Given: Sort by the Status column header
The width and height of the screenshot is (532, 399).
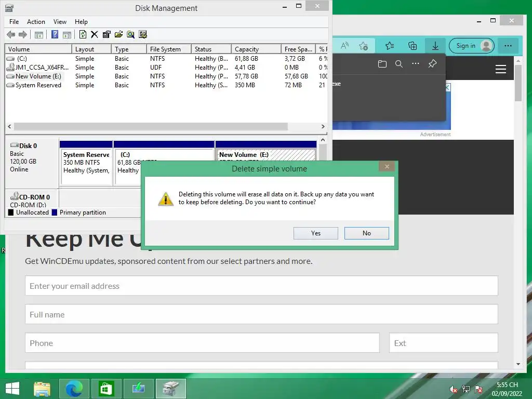Looking at the screenshot, I should point(211,49).
